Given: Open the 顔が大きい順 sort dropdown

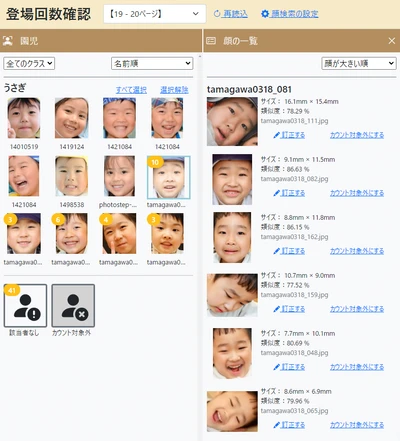Looking at the screenshot, I should click(x=359, y=63).
